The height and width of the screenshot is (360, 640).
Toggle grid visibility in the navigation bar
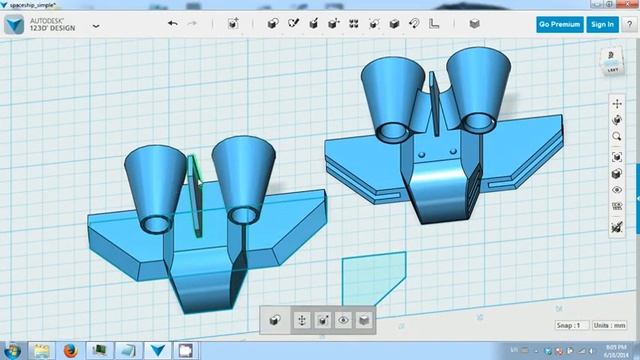pyautogui.click(x=617, y=207)
